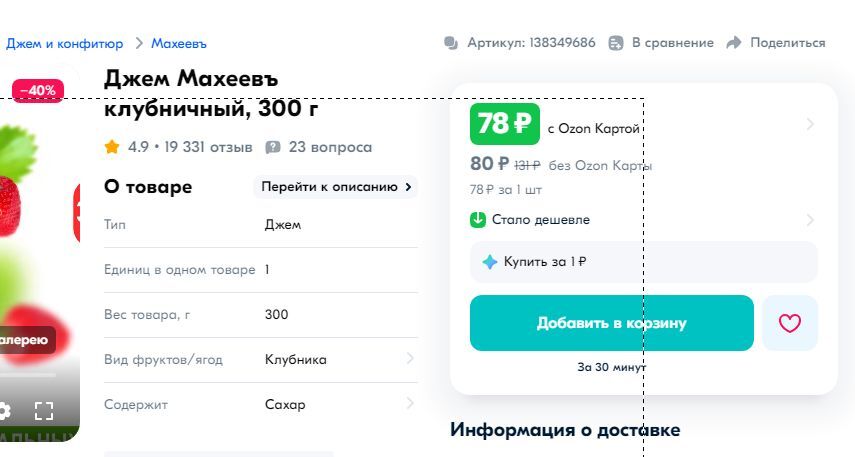Click Перейти к описанию button
This screenshot has height=457, width=855.
tap(336, 187)
